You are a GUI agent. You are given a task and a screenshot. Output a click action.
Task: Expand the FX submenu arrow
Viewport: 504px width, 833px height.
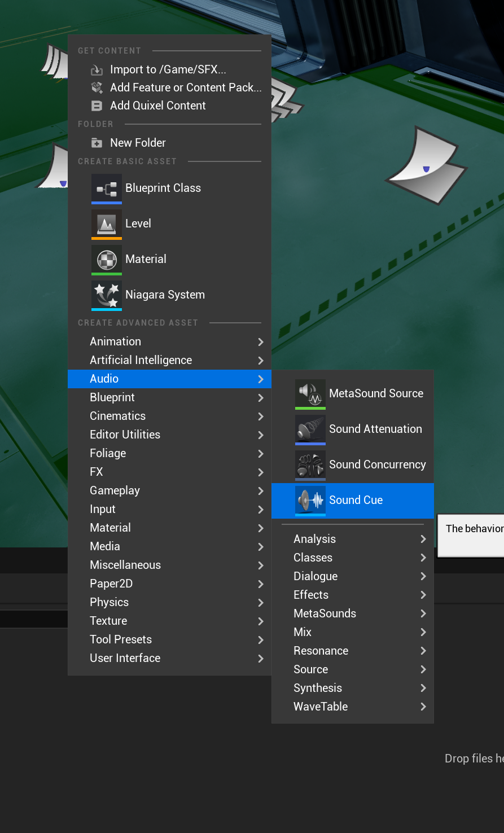coord(261,472)
